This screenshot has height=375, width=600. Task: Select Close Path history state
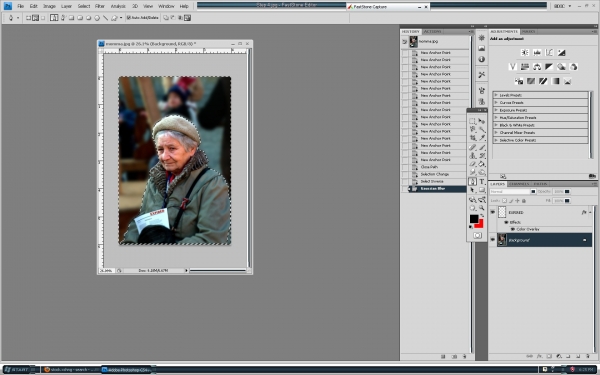pyautogui.click(x=429, y=167)
